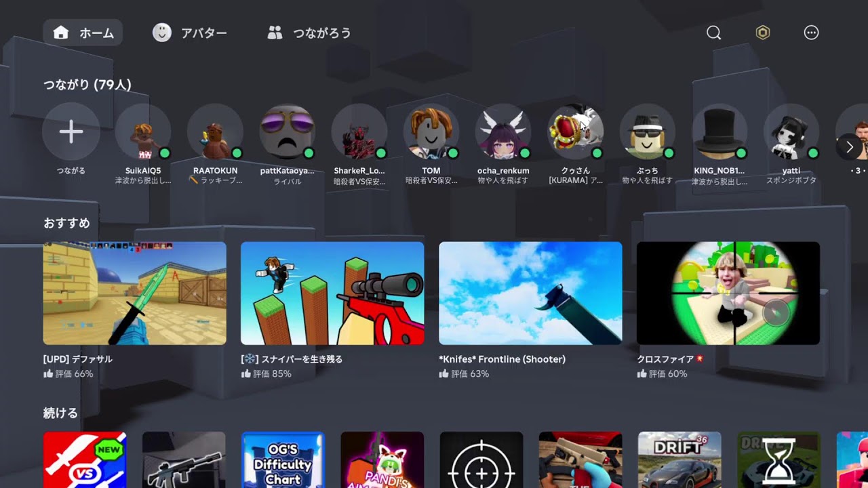Image resolution: width=868 pixels, height=488 pixels.
Task: Go to the ホーム home tab
Action: point(83,33)
